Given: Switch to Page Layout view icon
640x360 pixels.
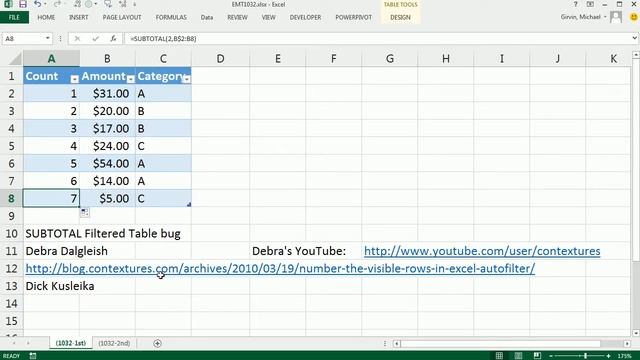Looking at the screenshot, I should pyautogui.click(x=518, y=356).
